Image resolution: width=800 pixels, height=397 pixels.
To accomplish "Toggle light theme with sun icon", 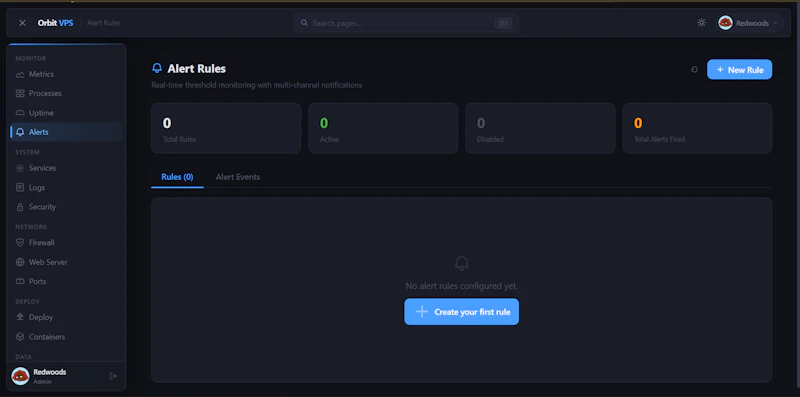I will [702, 23].
